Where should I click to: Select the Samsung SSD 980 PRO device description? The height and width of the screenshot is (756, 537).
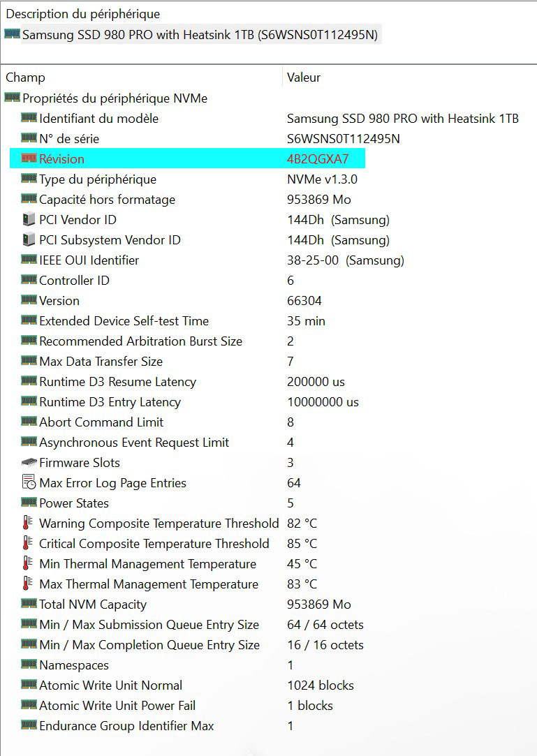(200, 35)
